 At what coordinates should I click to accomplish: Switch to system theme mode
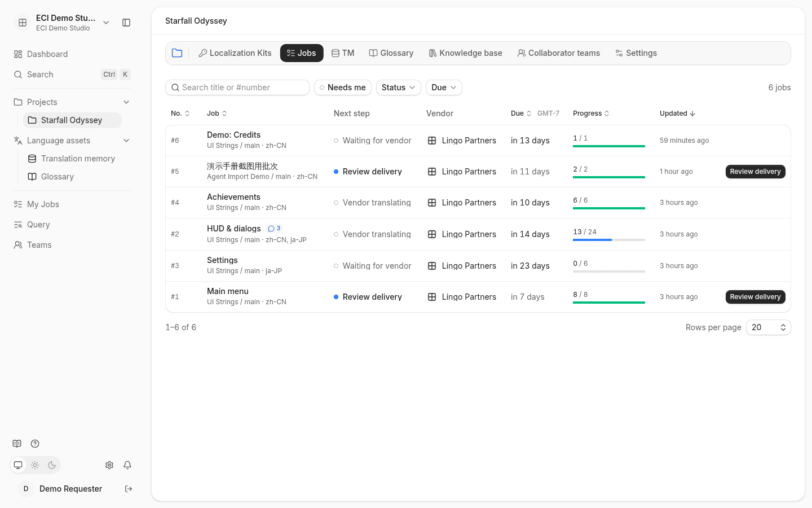(18, 465)
